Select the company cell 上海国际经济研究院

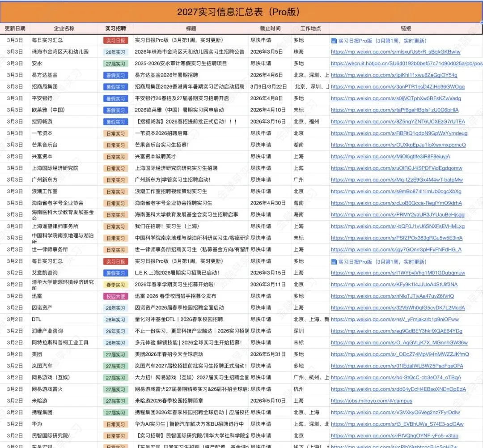[64, 168]
